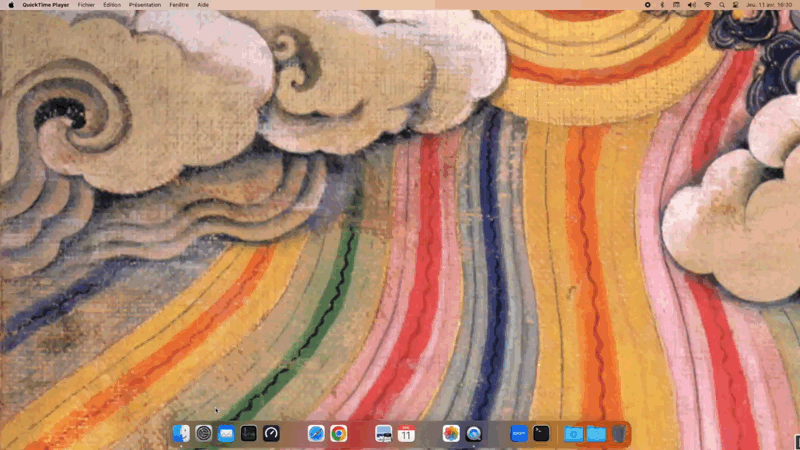Open System Preferences from the dock
The image size is (800, 450).
click(204, 433)
